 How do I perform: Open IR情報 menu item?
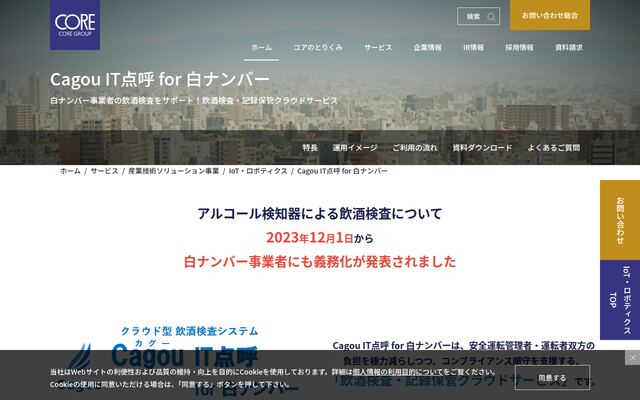473,47
